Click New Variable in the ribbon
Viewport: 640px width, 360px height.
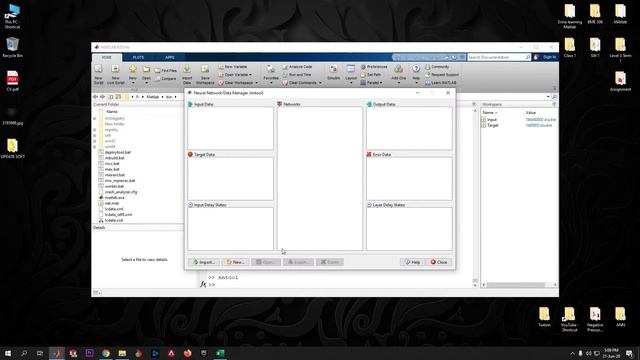pyautogui.click(x=233, y=67)
